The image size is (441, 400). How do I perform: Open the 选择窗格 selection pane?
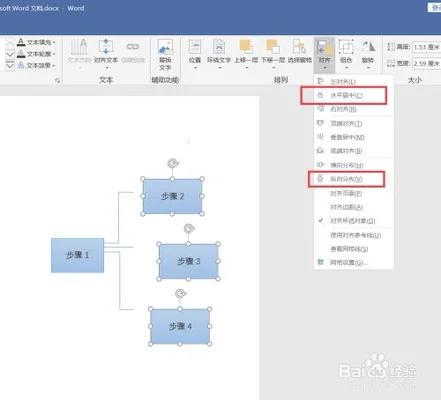[x=300, y=51]
